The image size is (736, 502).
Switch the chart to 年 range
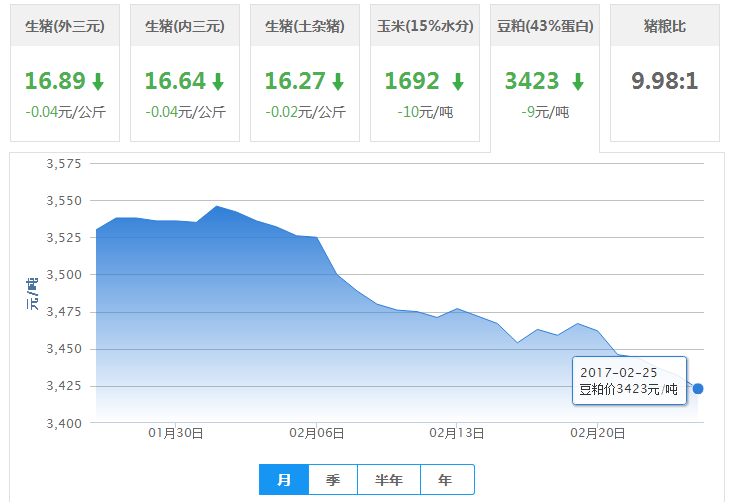[447, 479]
